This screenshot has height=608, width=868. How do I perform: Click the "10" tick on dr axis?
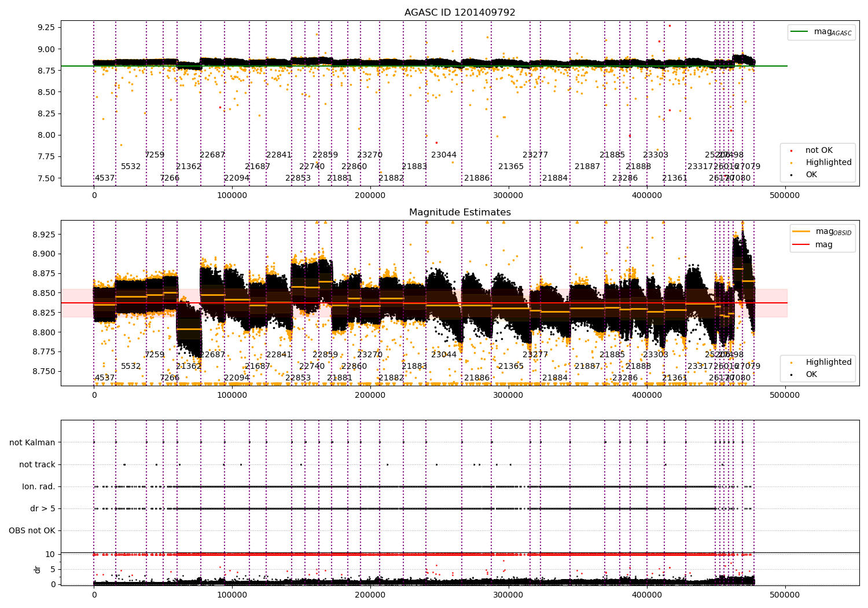point(51,554)
